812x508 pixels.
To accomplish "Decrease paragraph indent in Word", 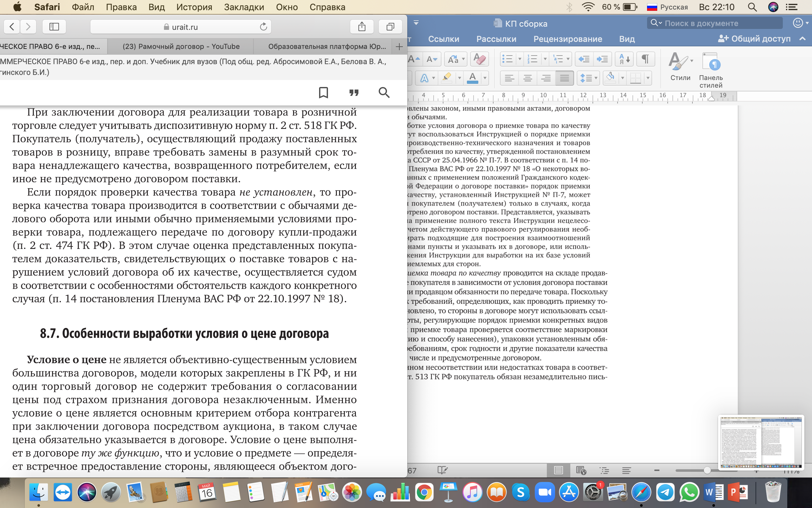I will pos(584,59).
